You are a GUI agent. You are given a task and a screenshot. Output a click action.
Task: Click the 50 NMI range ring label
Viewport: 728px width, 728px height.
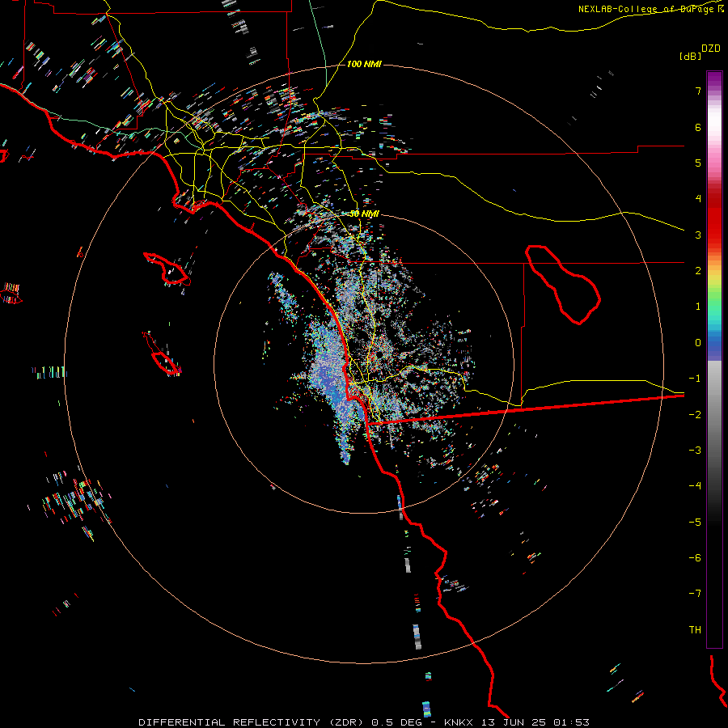point(364,214)
